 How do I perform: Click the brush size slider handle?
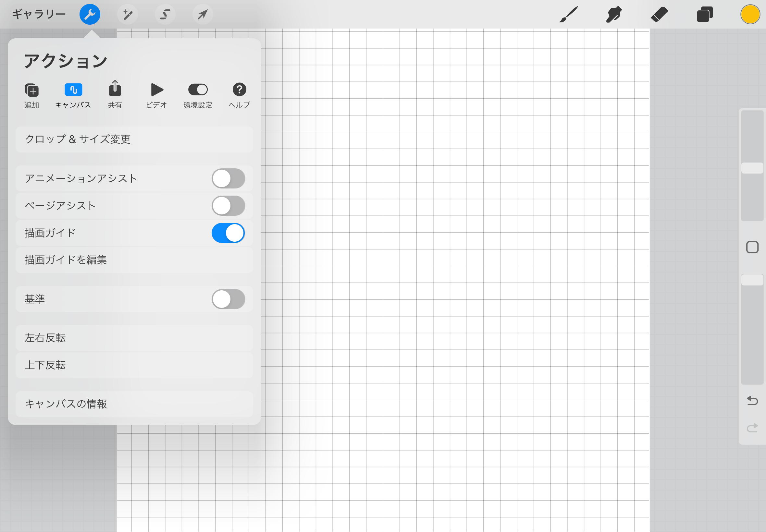click(752, 168)
